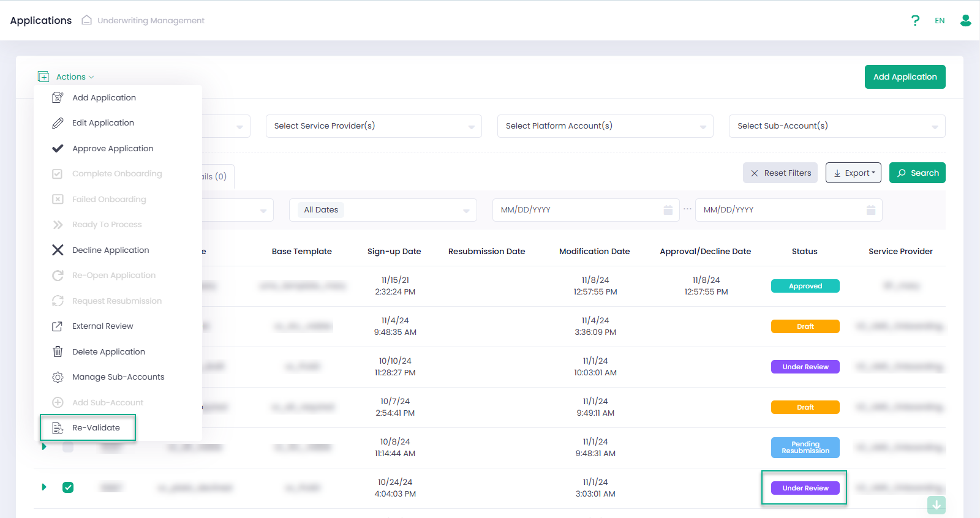Image resolution: width=980 pixels, height=518 pixels.
Task: Expand the Export dropdown button
Action: click(x=853, y=173)
